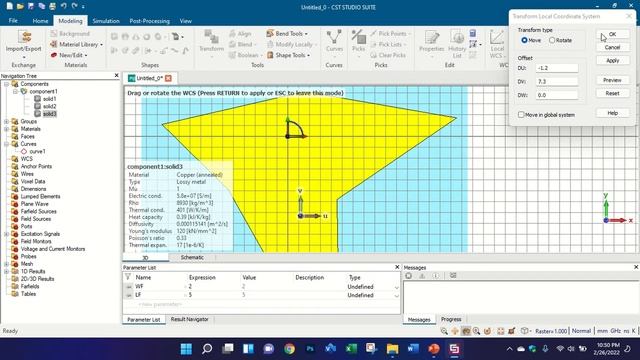Open the Transform tool

click(x=211, y=42)
